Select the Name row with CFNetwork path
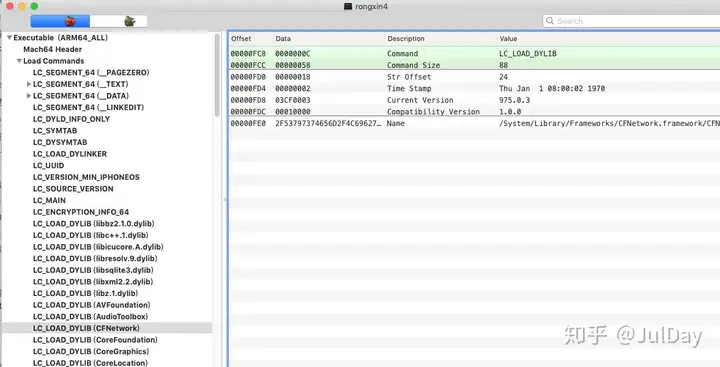 click(x=474, y=123)
